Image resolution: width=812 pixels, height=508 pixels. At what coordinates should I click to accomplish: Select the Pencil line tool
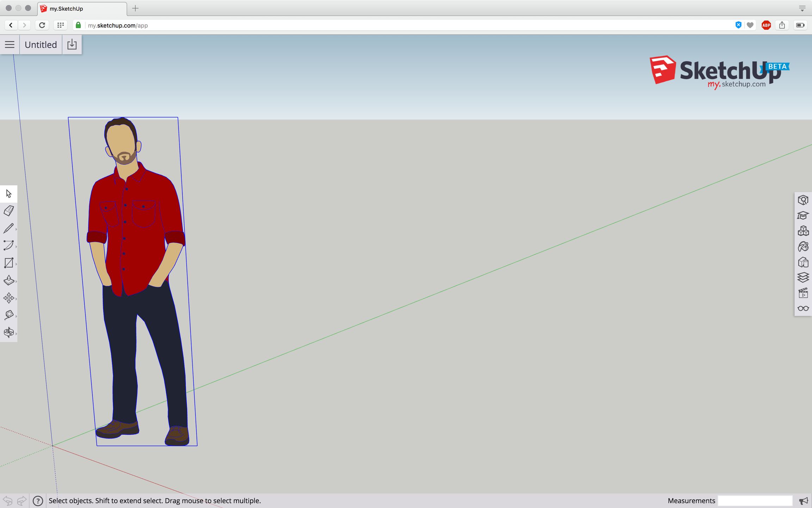(8, 228)
